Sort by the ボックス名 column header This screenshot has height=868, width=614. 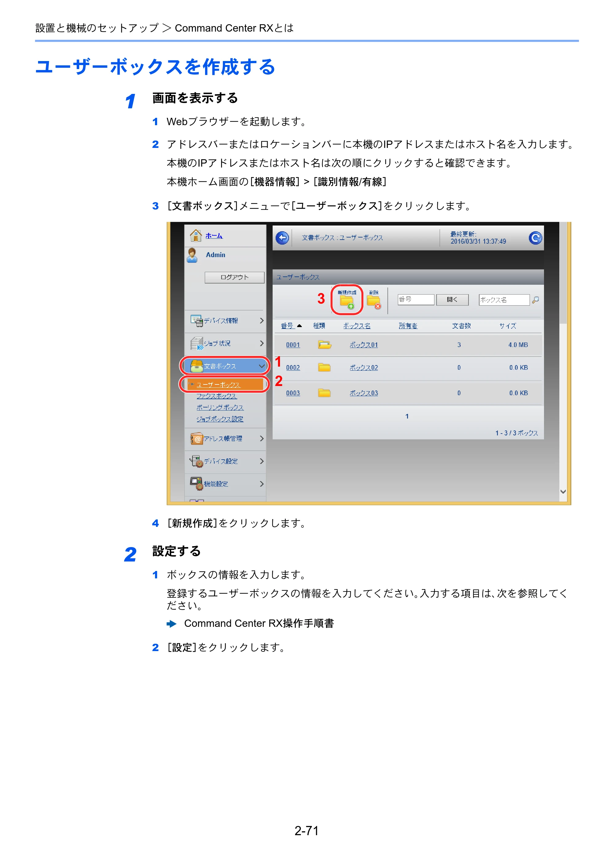[357, 326]
